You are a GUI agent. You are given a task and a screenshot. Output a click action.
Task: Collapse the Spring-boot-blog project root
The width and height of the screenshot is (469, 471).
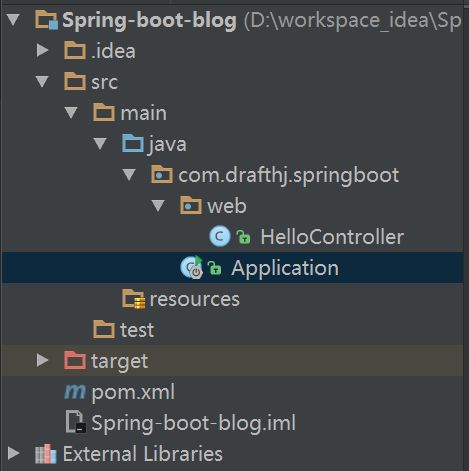tap(13, 20)
